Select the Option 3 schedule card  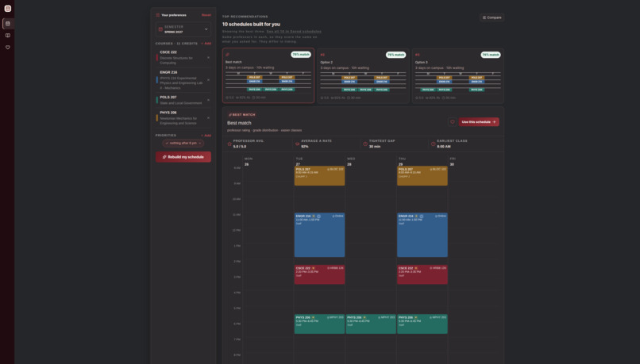pyautogui.click(x=458, y=75)
